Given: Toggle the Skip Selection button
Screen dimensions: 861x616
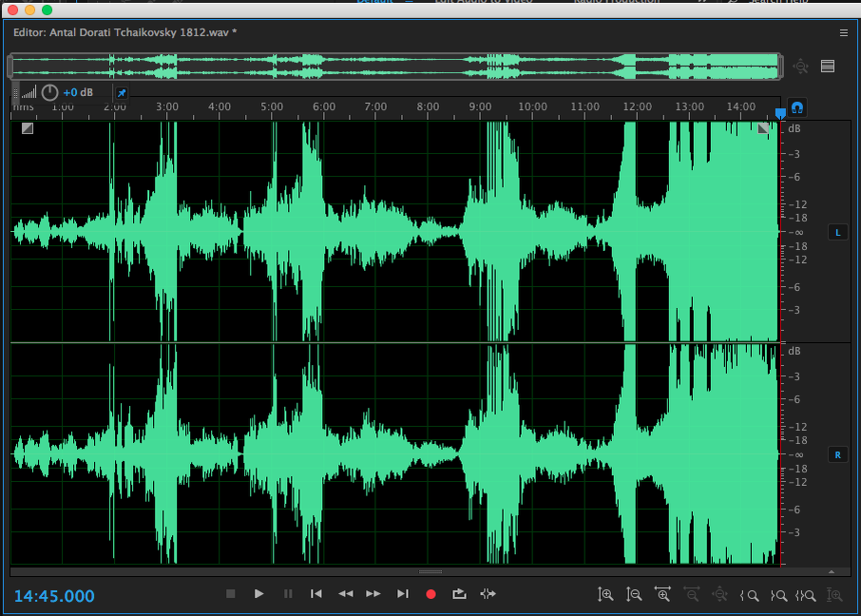Looking at the screenshot, I should [488, 594].
